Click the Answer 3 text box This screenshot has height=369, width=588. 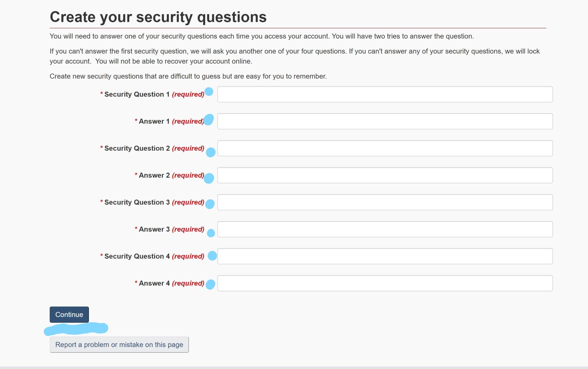click(385, 229)
